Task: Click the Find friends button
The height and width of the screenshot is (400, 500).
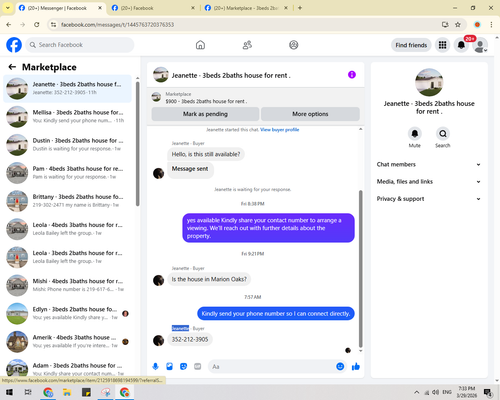Action: pos(411,45)
